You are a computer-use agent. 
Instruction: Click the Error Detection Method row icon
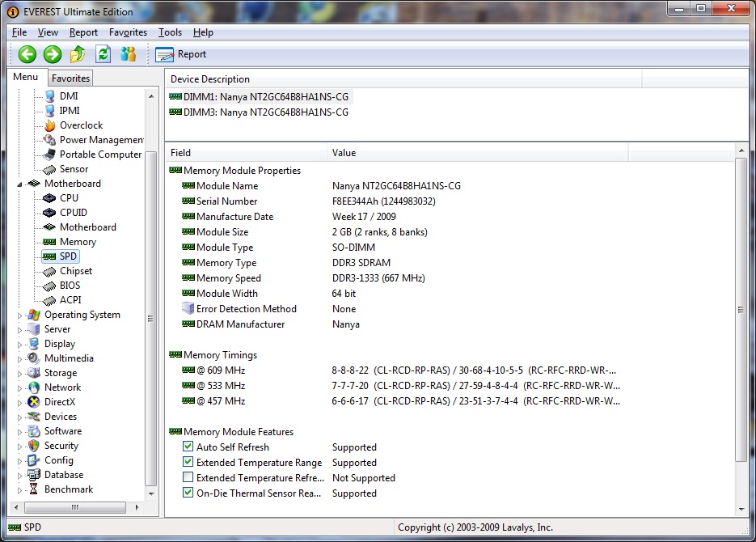[188, 308]
